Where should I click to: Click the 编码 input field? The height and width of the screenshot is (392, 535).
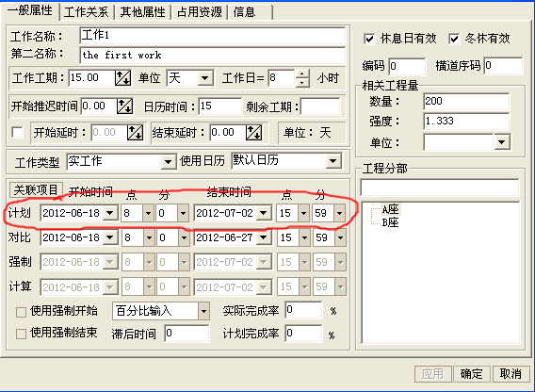[x=407, y=66]
